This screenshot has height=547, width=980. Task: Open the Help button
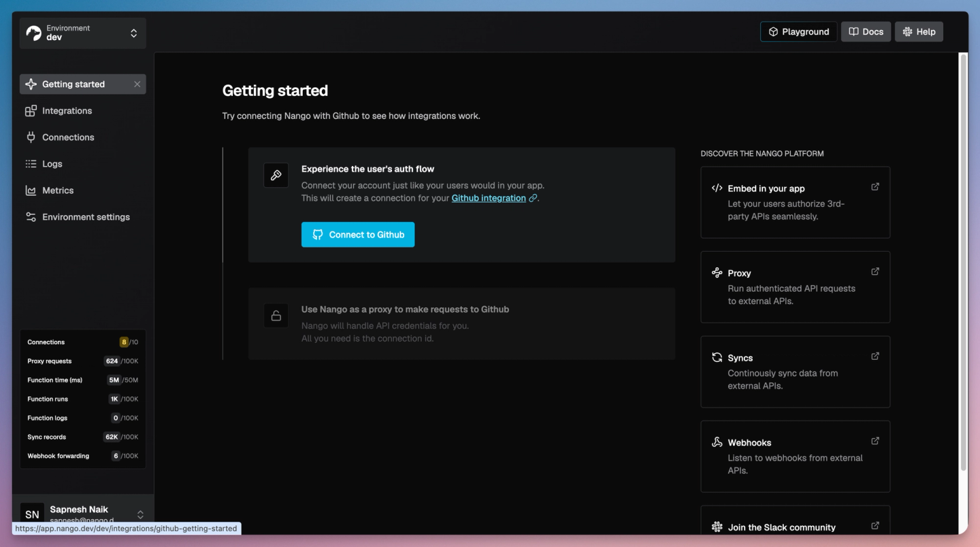click(x=919, y=32)
